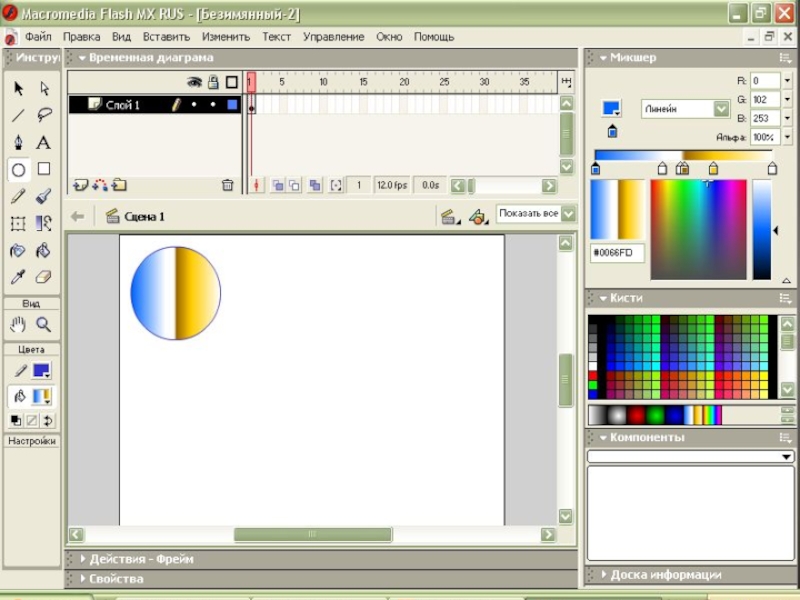Select the Line tool
The width and height of the screenshot is (800, 600).
click(x=18, y=115)
